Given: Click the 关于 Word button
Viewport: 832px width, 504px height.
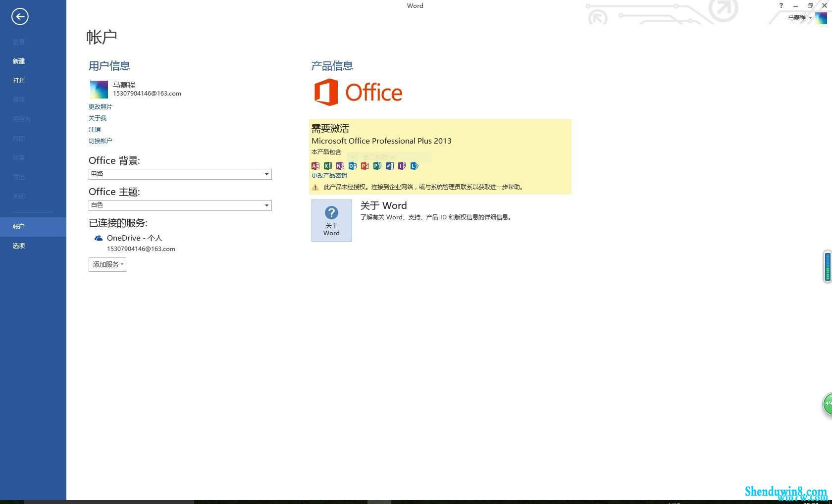Looking at the screenshot, I should point(332,220).
